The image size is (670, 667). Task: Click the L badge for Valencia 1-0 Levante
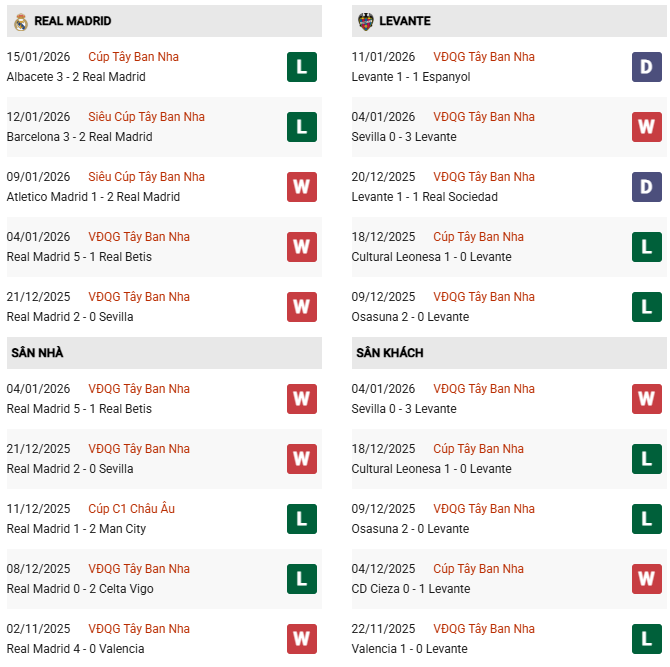[x=647, y=639]
